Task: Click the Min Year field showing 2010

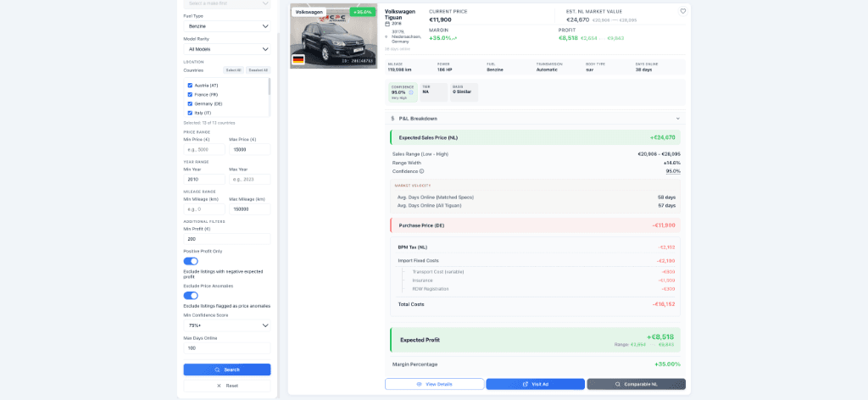Action: (x=204, y=180)
